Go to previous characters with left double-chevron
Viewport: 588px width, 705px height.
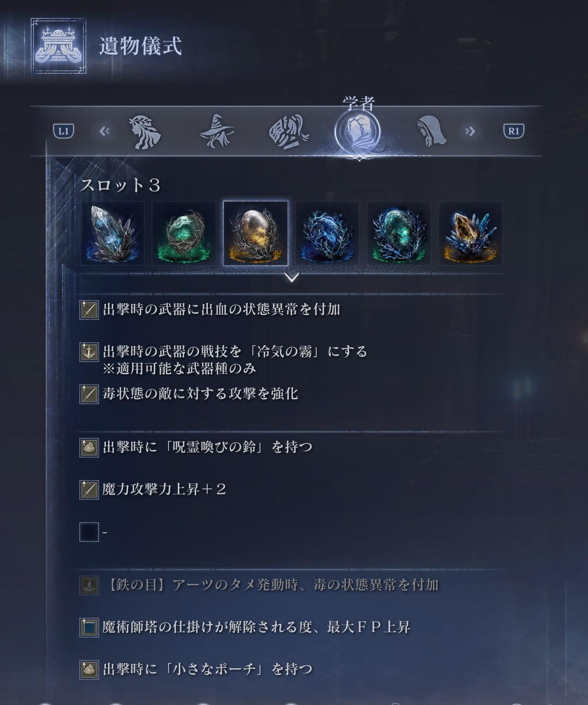click(x=104, y=131)
